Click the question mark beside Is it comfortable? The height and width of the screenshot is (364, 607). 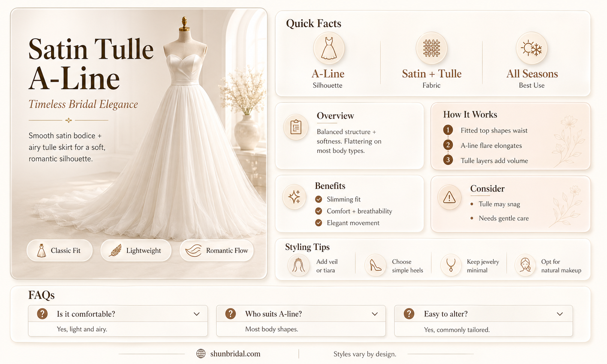[42, 314]
